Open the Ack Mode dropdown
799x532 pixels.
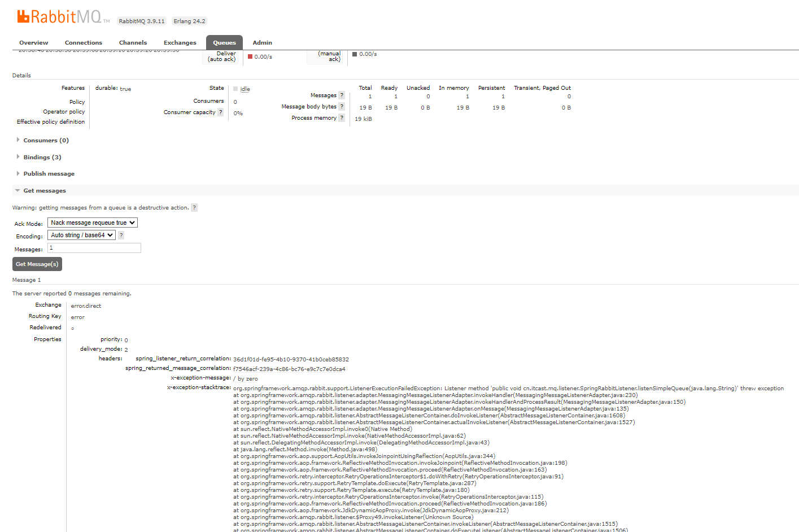pos(93,223)
